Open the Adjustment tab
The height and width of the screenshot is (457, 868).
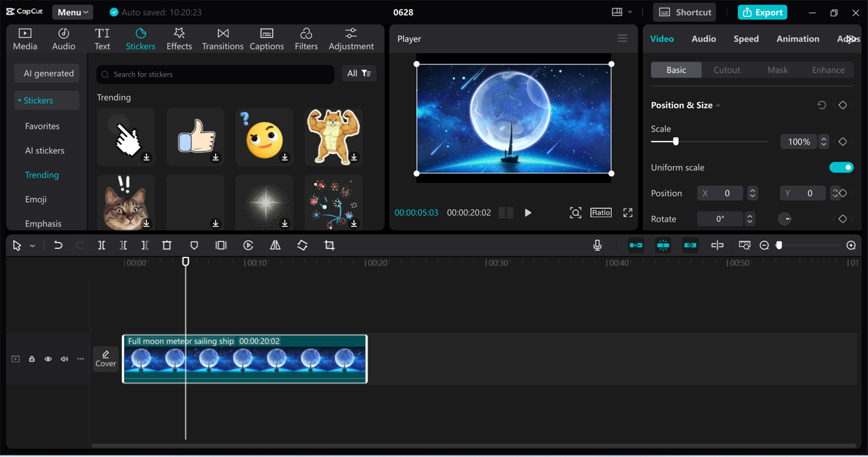(351, 39)
